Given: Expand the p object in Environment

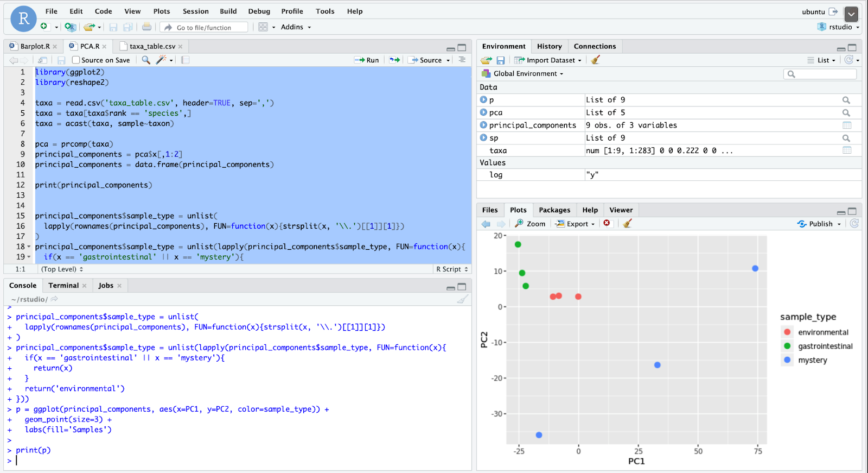Looking at the screenshot, I should point(483,99).
